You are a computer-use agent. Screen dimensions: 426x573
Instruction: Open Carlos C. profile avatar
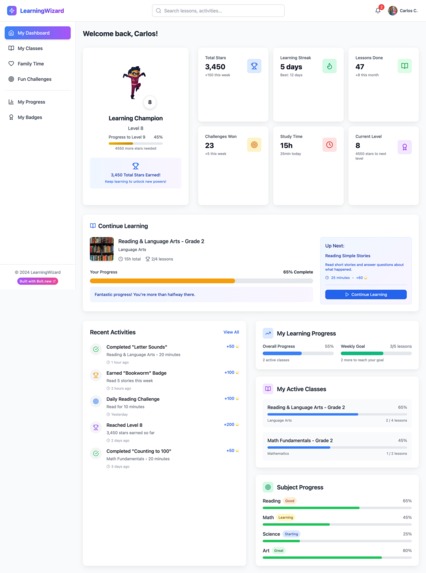coord(393,11)
